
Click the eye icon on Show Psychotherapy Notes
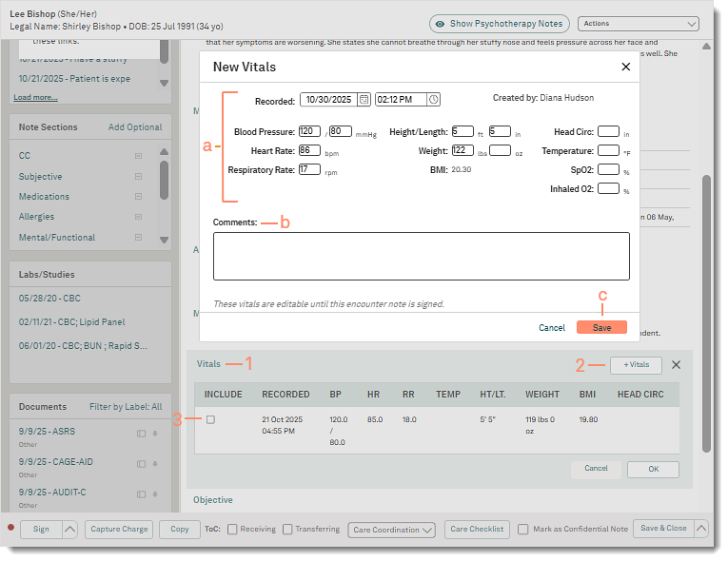point(441,23)
